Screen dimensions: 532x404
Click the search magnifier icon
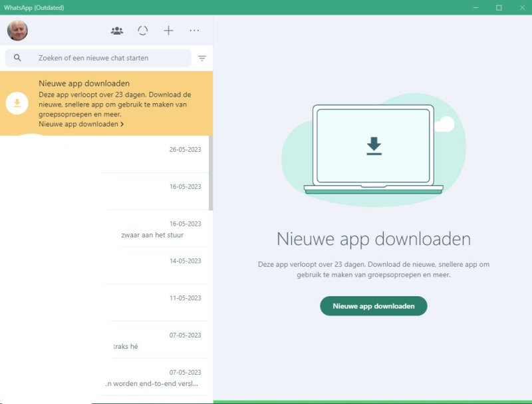(17, 58)
